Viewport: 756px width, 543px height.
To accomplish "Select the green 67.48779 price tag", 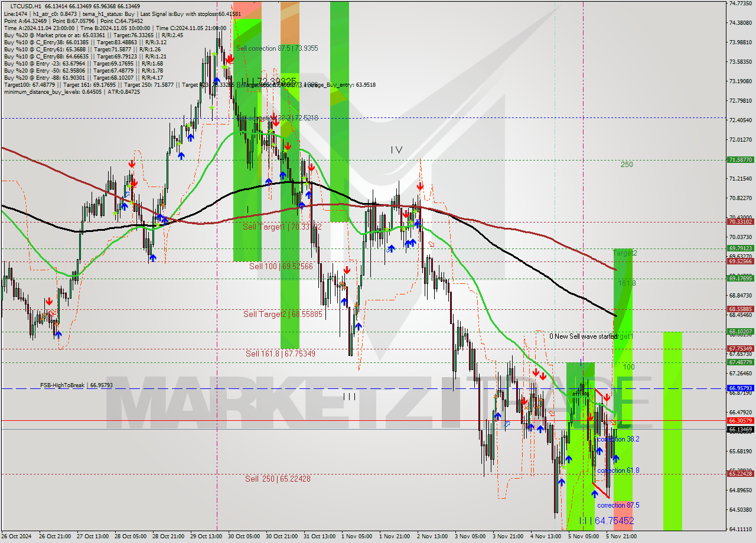I will (740, 362).
